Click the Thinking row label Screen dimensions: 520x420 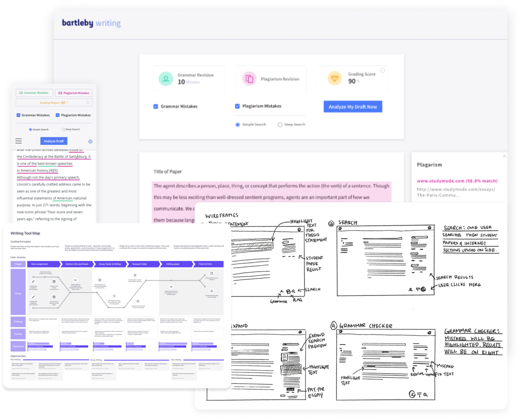pos(18,322)
